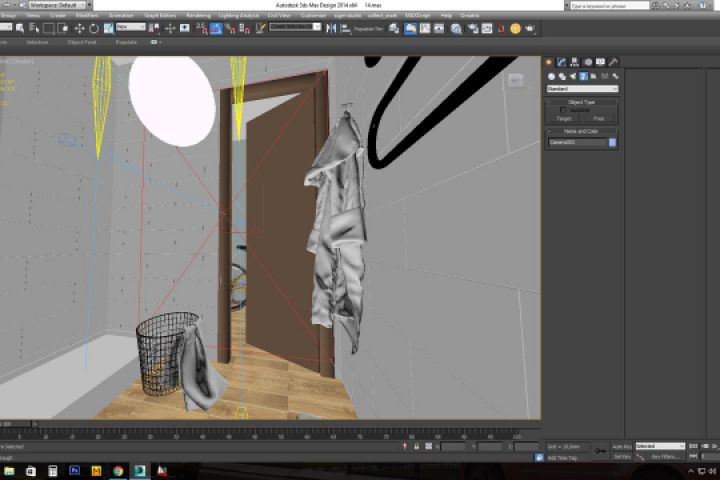This screenshot has height=480, width=720.
Task: Select Geometry category in Create panel
Action: [551, 76]
